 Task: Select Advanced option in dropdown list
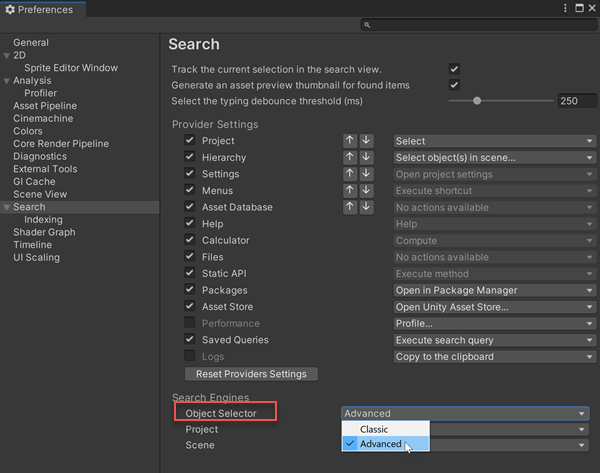point(380,445)
